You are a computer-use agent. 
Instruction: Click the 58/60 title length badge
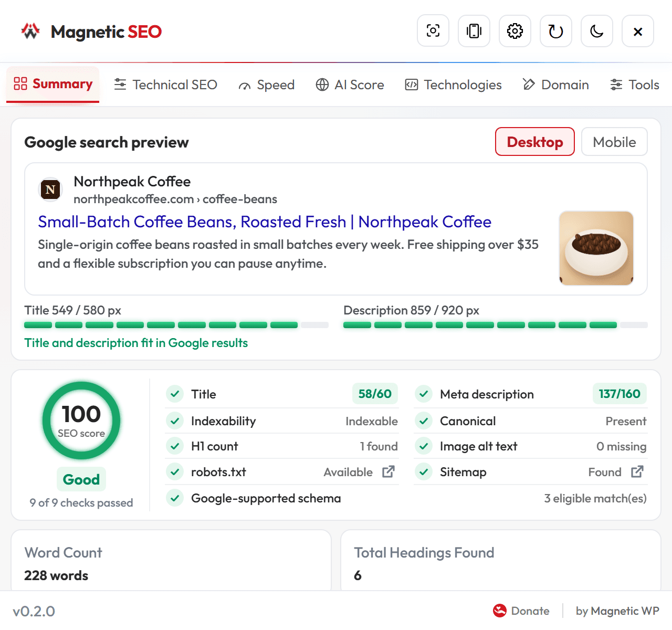pyautogui.click(x=375, y=394)
